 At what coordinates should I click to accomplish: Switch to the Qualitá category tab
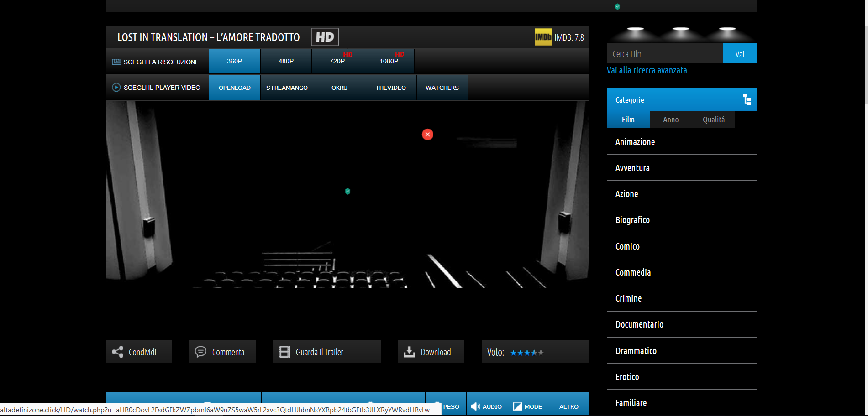tap(714, 120)
